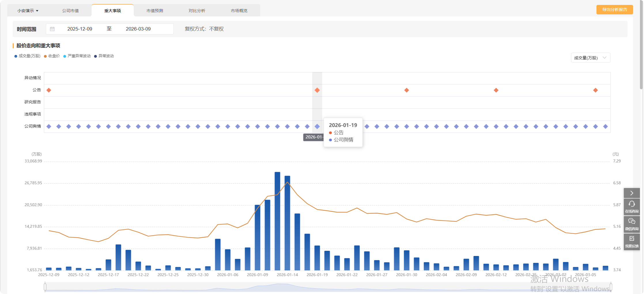Open the 公司市值 tab
The image size is (644, 294).
coord(70,11)
